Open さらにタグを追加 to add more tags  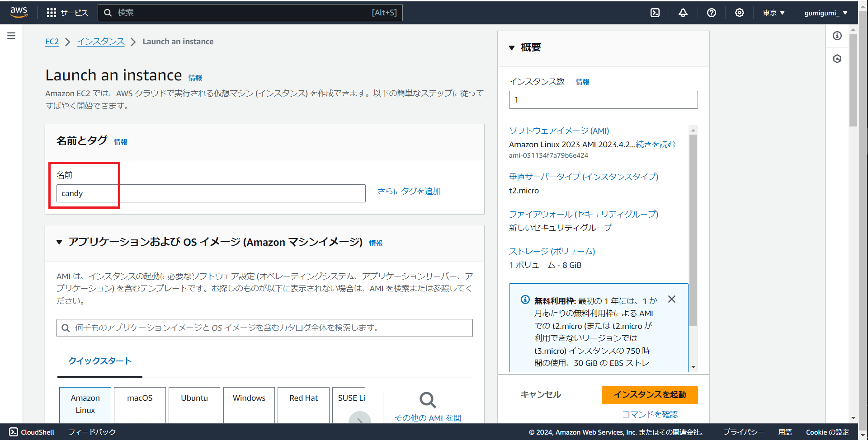(408, 191)
